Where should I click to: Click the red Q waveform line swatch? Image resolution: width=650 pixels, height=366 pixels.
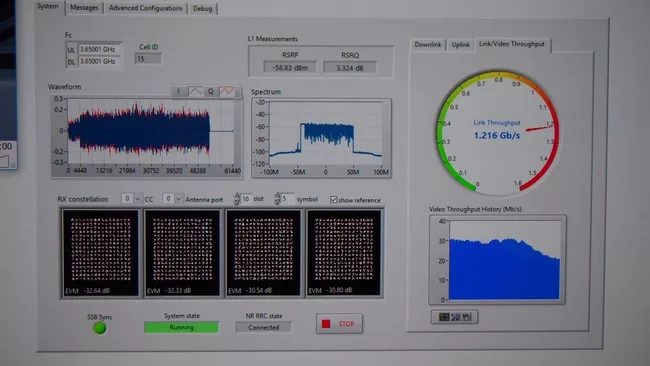226,91
